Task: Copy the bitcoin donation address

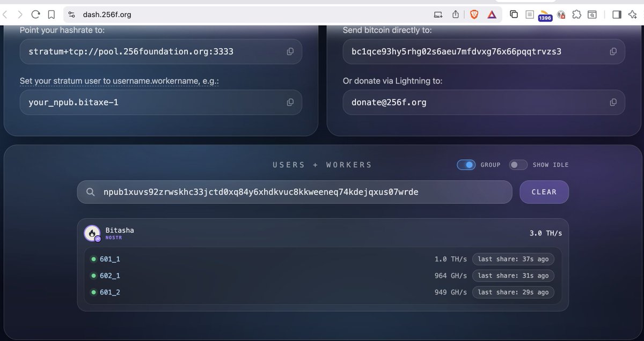Action: [613, 51]
